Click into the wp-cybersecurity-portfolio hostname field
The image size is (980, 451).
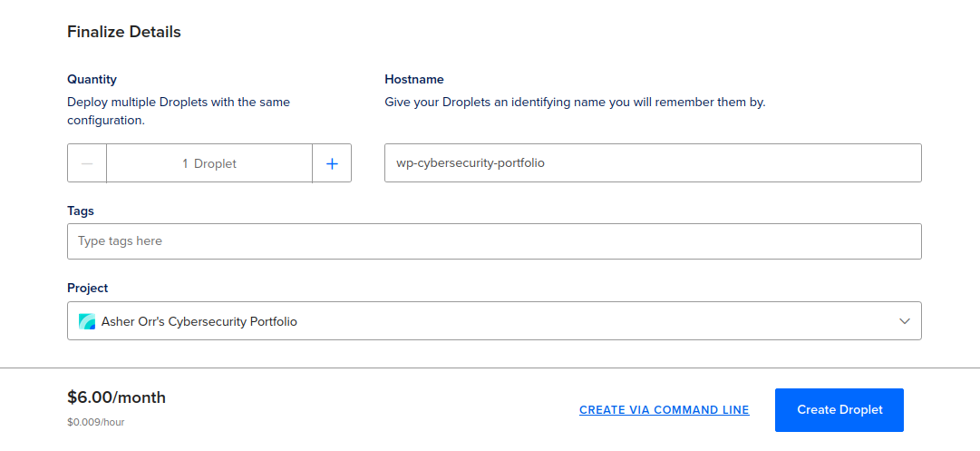click(x=653, y=163)
